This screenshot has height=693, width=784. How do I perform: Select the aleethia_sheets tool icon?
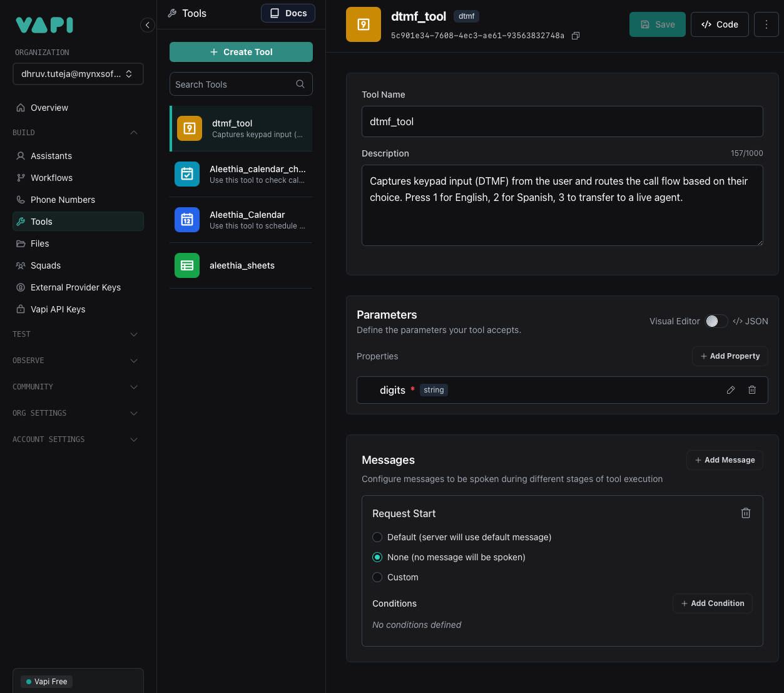pos(187,265)
